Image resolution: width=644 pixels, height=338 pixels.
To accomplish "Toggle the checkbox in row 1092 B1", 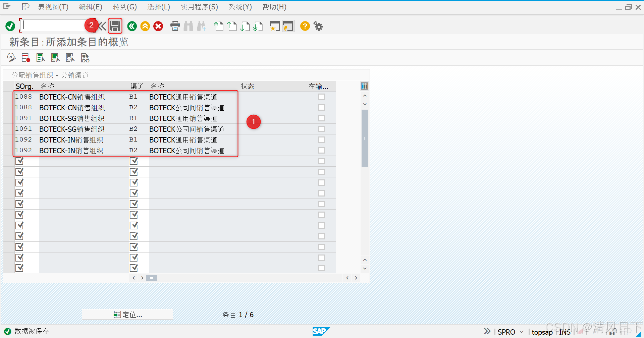I will (321, 140).
